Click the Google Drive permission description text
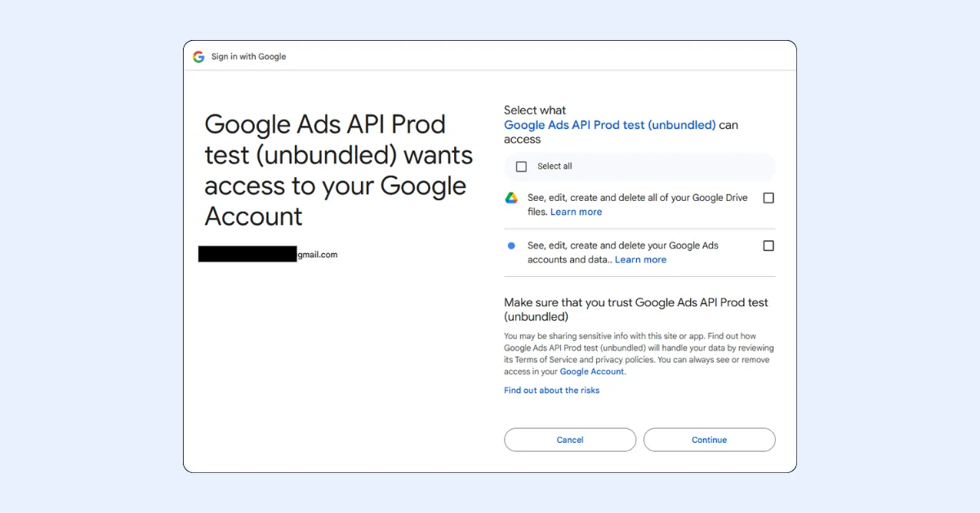Viewport: 980px width, 513px height. tap(637, 204)
